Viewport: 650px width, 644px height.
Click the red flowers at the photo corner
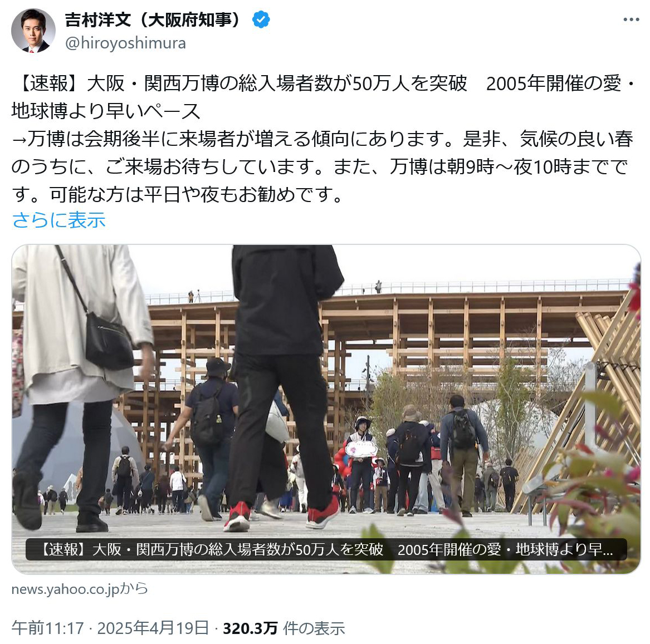point(634,291)
